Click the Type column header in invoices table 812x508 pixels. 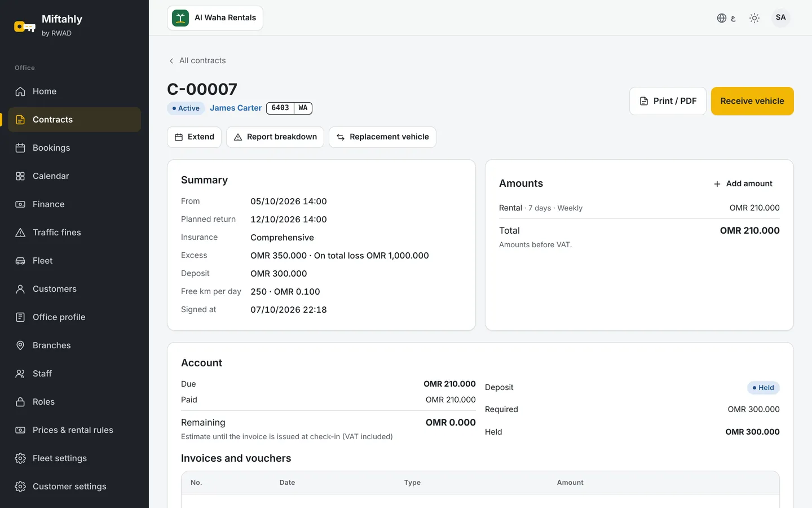412,483
